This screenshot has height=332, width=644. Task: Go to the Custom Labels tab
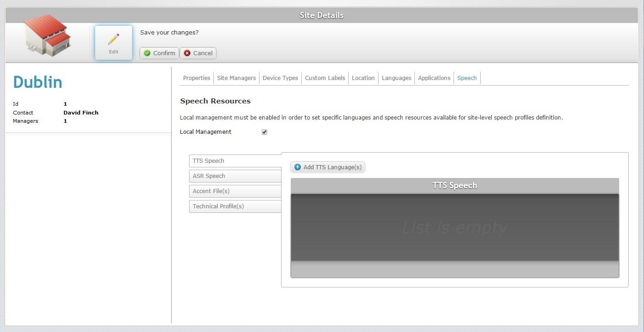[325, 78]
